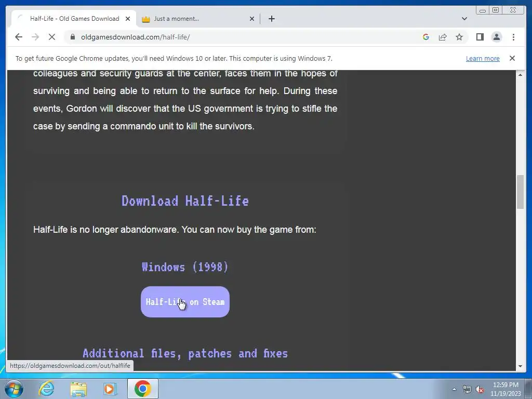Close the 'Just a moment...' tab
This screenshot has width=532, height=399.
(x=252, y=19)
